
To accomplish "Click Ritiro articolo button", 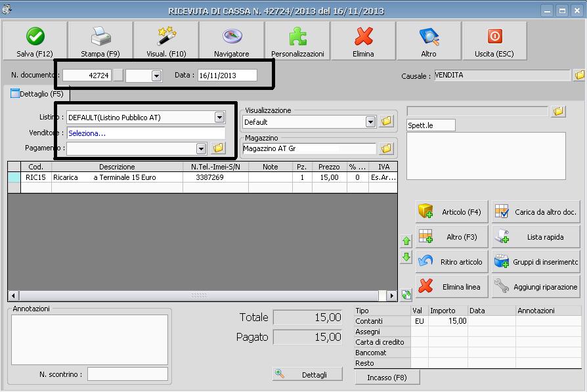I will click(452, 262).
